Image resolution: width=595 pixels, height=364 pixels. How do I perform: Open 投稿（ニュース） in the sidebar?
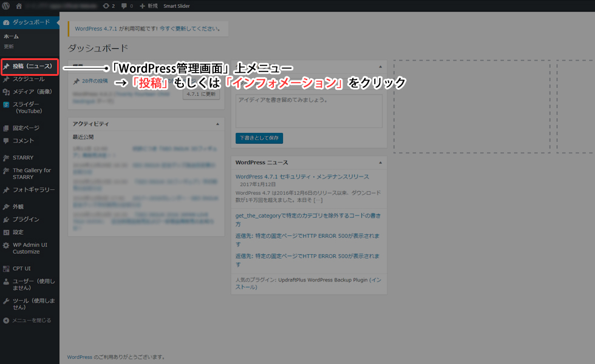click(x=30, y=67)
